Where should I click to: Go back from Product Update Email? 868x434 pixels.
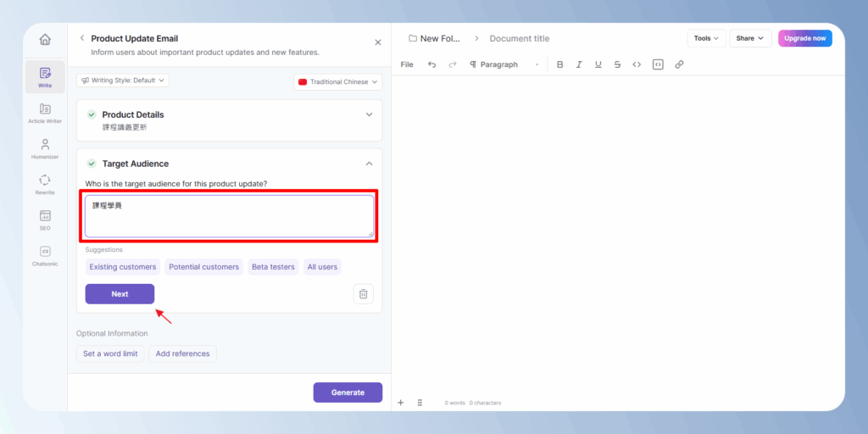pos(82,38)
